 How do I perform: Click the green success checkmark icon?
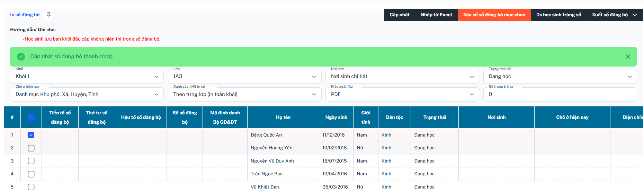21,56
